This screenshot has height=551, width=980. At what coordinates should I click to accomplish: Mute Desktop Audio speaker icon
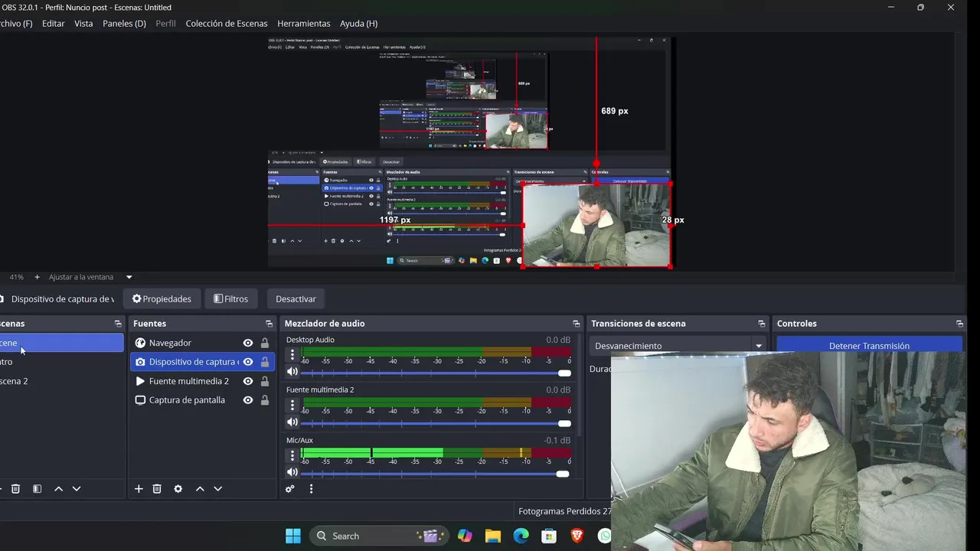click(x=292, y=372)
